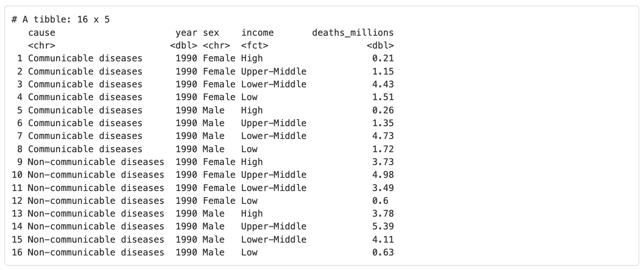Click the <fct> type label under income

[254, 45]
